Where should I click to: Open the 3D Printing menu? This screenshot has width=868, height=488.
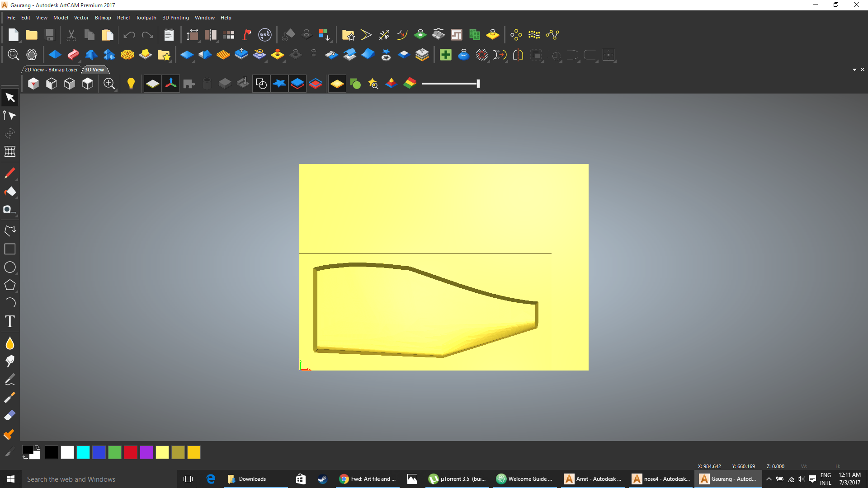point(176,18)
